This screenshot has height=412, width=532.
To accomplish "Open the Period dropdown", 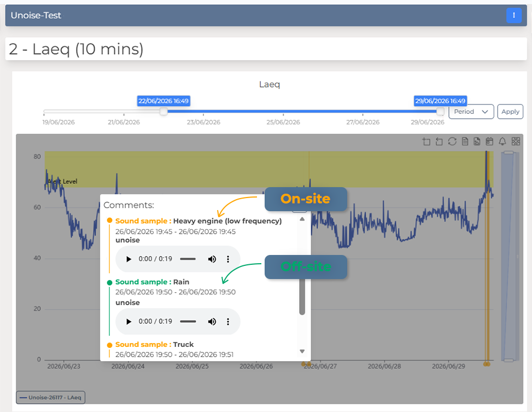I will (471, 112).
